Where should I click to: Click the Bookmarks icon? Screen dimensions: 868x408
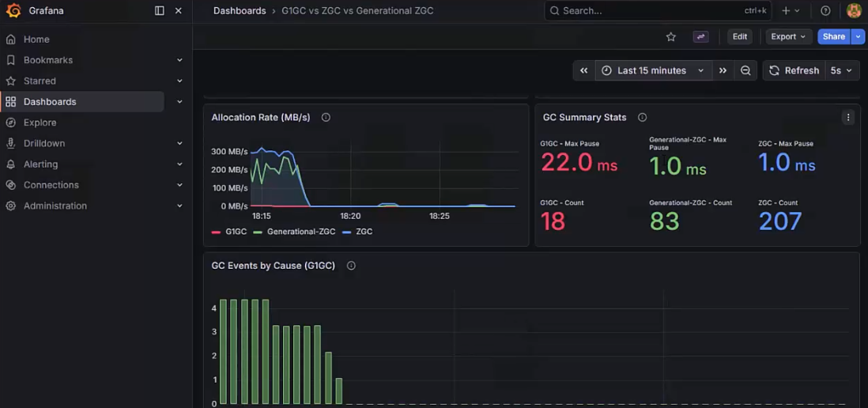click(x=10, y=60)
